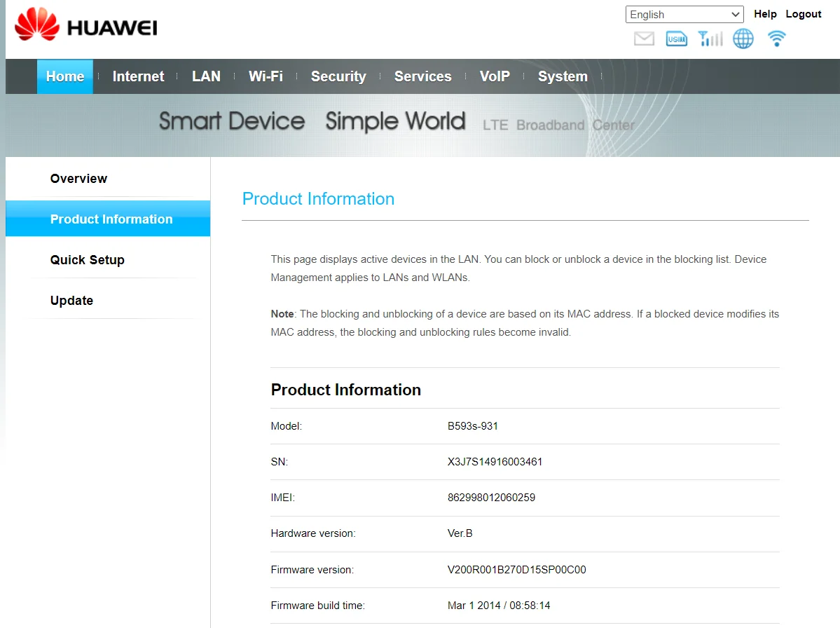Open the English language dropdown
This screenshot has height=628, width=840.
click(x=684, y=15)
